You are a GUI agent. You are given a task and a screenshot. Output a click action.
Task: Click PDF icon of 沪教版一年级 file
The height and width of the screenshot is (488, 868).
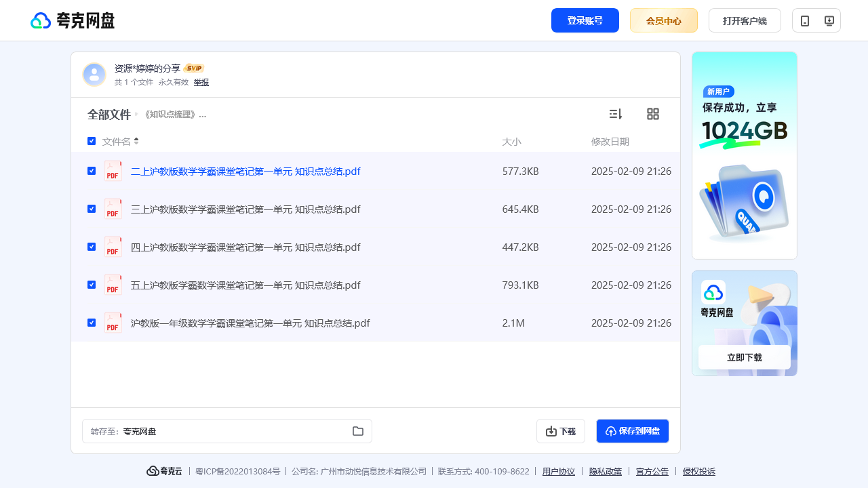[x=113, y=323]
